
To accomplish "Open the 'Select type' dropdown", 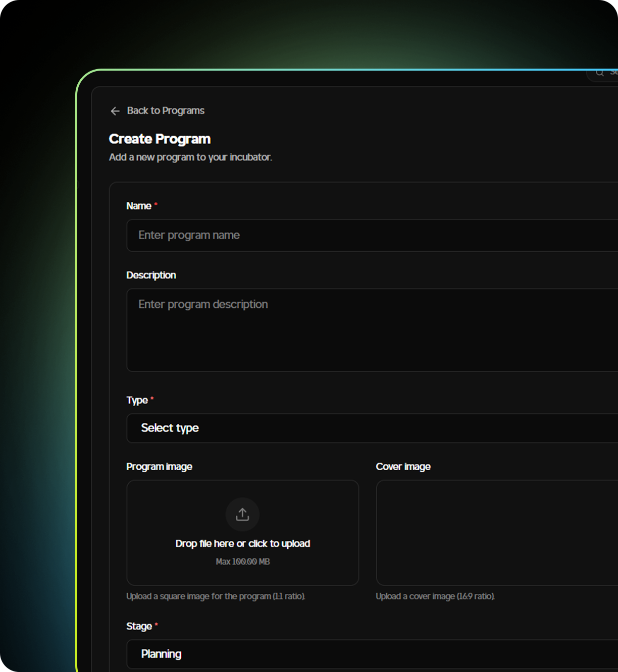I will click(x=372, y=428).
